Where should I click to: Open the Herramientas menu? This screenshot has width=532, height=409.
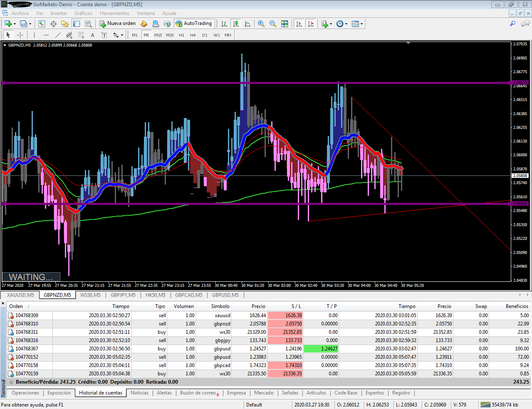click(x=114, y=13)
